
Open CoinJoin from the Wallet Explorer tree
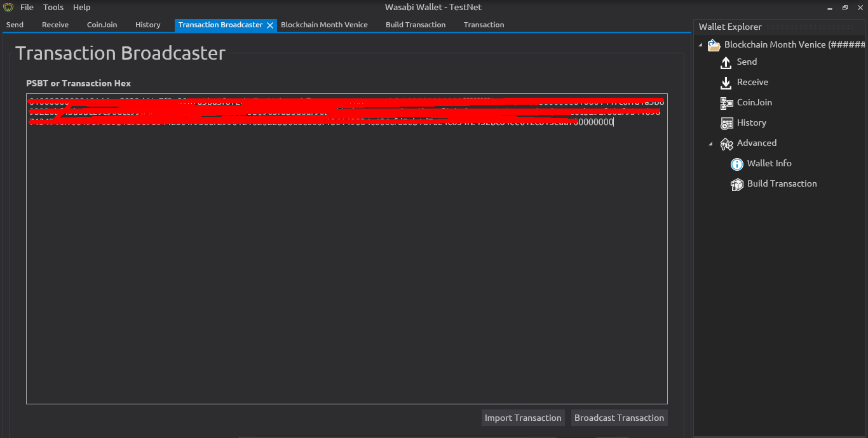click(x=754, y=102)
